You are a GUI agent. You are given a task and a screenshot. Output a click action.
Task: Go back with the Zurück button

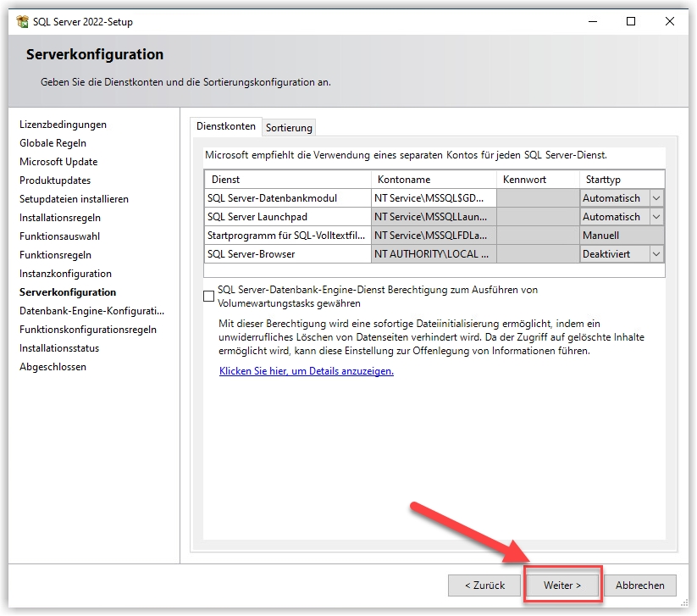(x=484, y=585)
